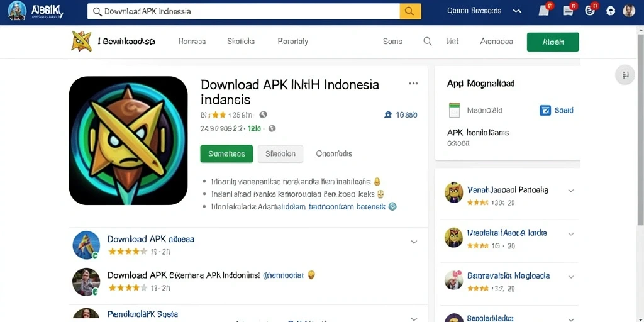Viewport: 644px width, 322px height.
Task: Click the large app icon thumbnail
Action: click(128, 140)
